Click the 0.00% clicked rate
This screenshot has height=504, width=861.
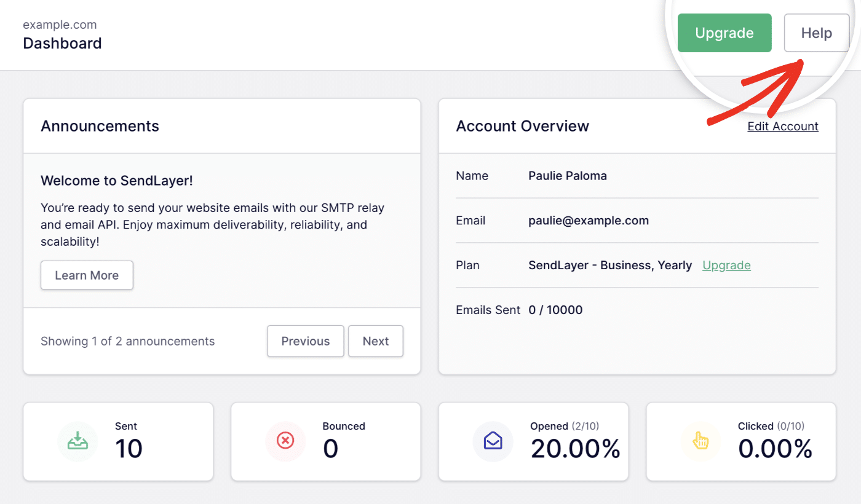pyautogui.click(x=776, y=449)
